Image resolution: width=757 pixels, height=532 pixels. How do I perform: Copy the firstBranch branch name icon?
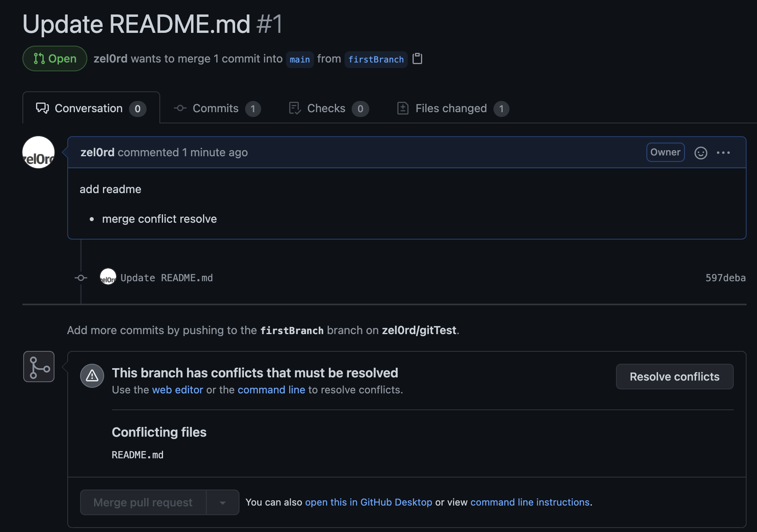click(417, 58)
